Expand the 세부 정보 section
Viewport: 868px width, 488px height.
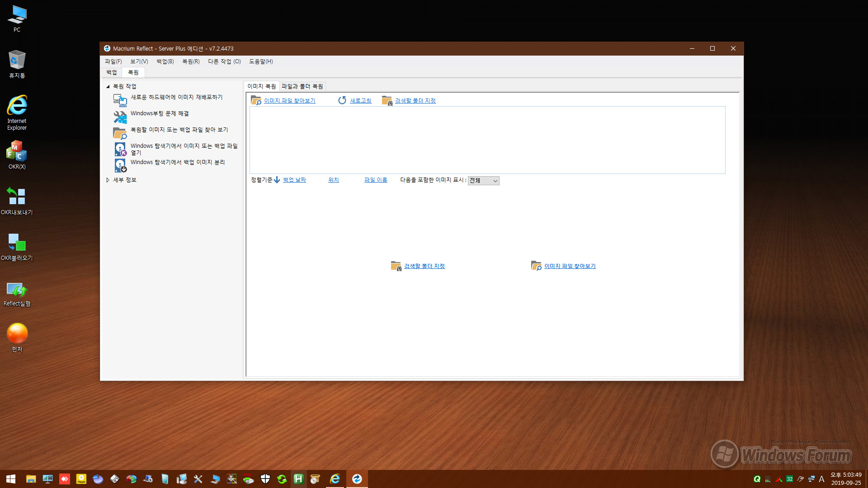click(108, 180)
